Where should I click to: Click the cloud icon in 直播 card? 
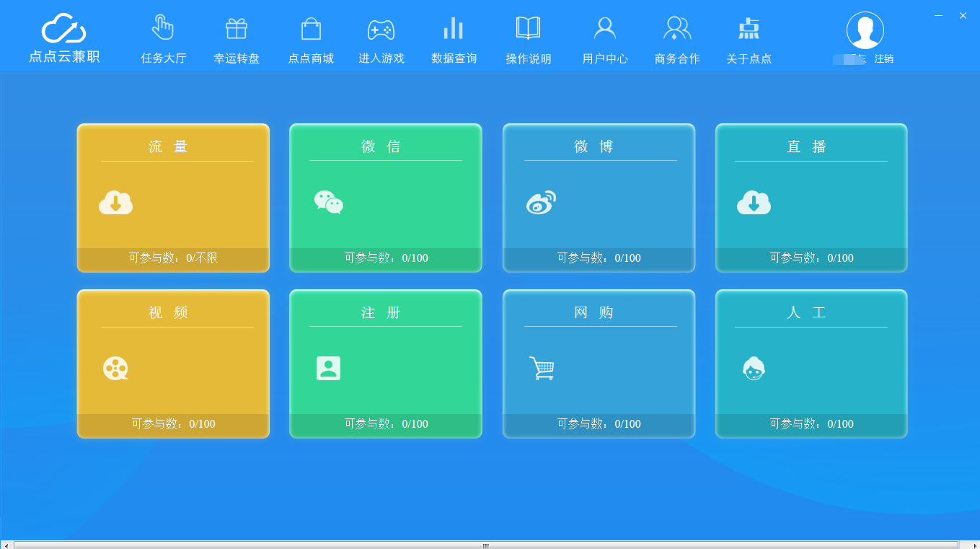click(754, 202)
